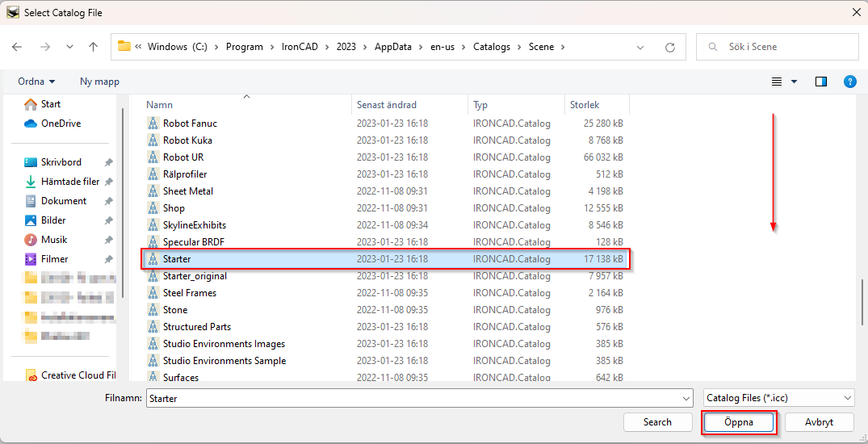Image resolution: width=868 pixels, height=444 pixels.
Task: Click the Avbryt button
Action: coord(820,422)
